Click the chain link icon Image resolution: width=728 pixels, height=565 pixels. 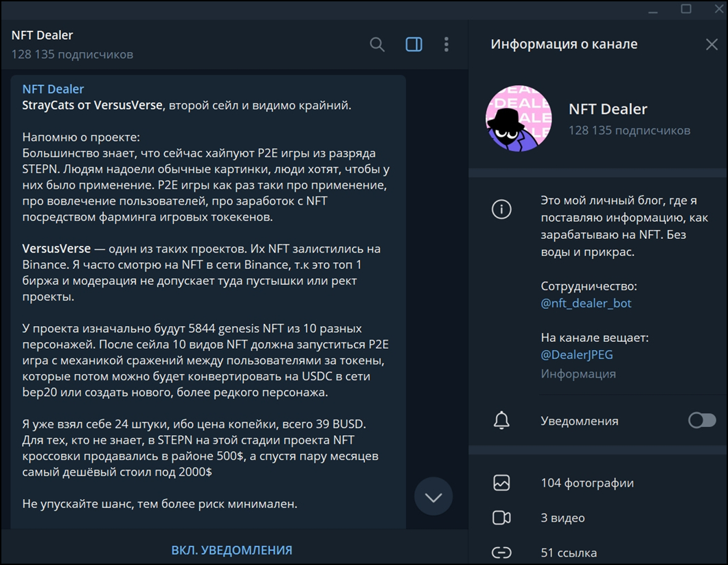click(x=501, y=553)
